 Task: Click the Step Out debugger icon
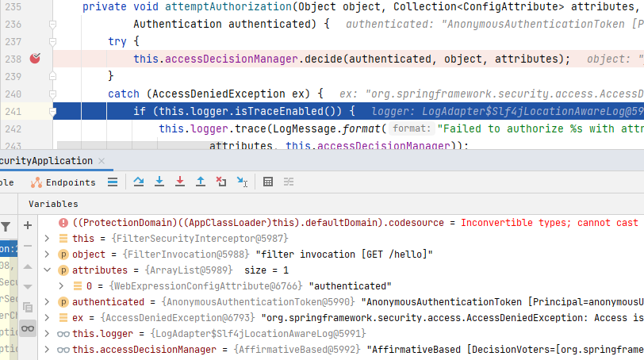pyautogui.click(x=201, y=182)
